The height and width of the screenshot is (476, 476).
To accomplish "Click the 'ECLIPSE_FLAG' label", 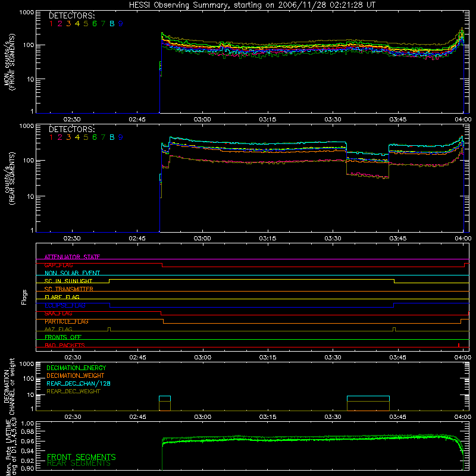I will pos(65,305).
